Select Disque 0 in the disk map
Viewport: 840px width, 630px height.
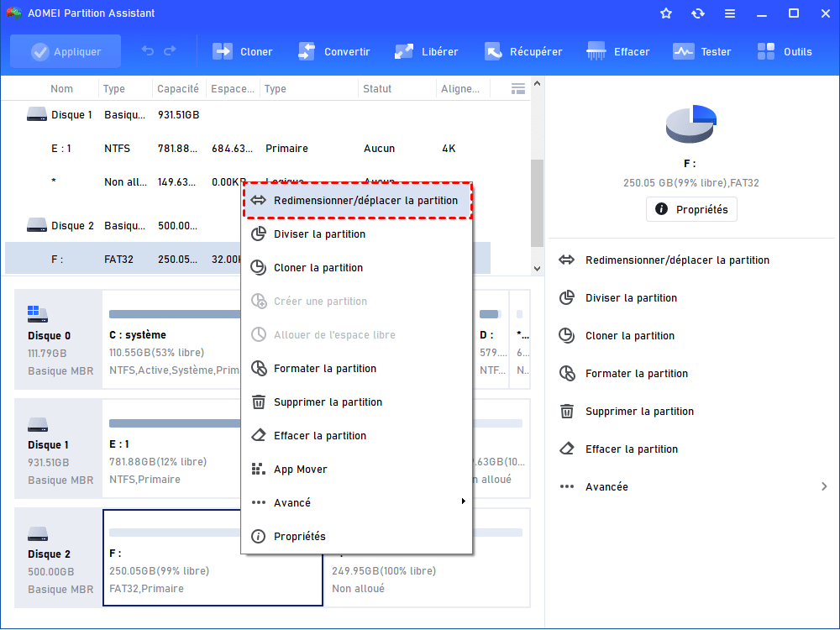(x=58, y=339)
